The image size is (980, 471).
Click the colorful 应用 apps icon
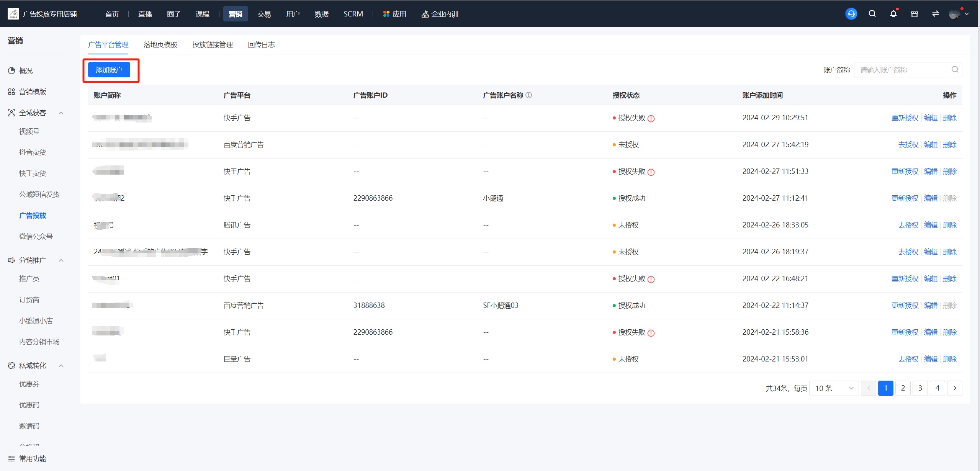point(386,14)
